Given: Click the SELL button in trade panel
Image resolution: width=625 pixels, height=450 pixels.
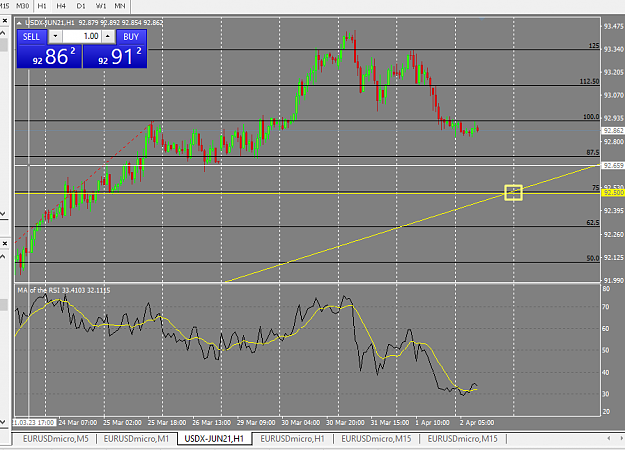Looking at the screenshot, I should 31,37.
